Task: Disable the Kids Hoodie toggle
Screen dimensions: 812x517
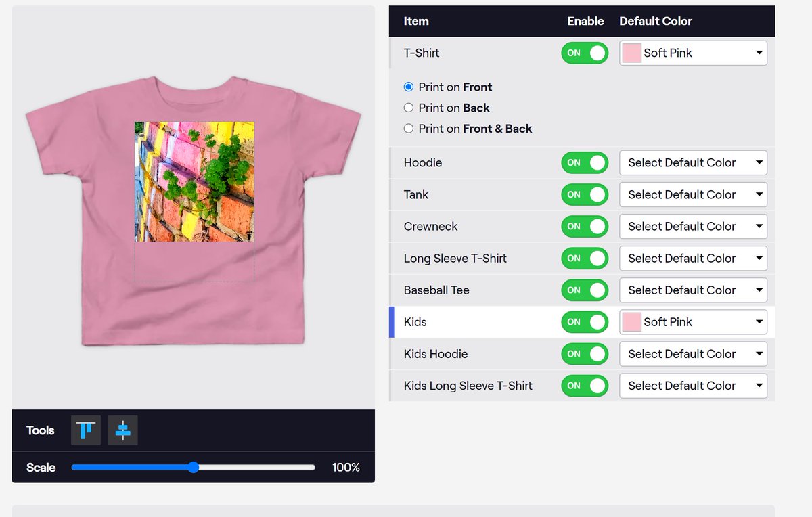Action: tap(585, 353)
